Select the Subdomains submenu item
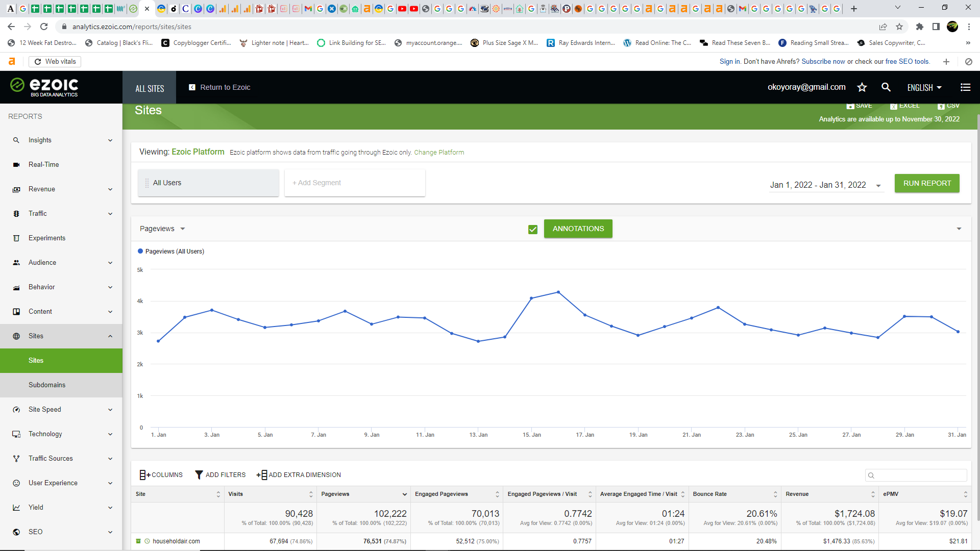This screenshot has height=551, width=980. 61,385
